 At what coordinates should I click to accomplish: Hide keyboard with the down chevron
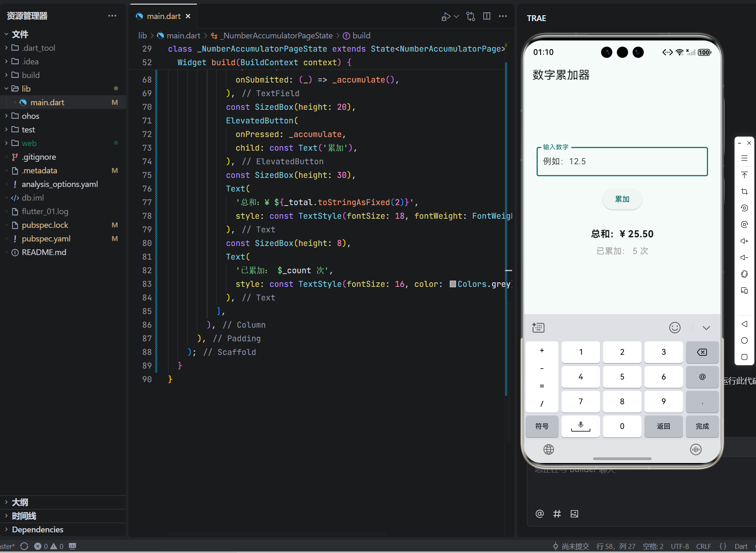click(706, 328)
